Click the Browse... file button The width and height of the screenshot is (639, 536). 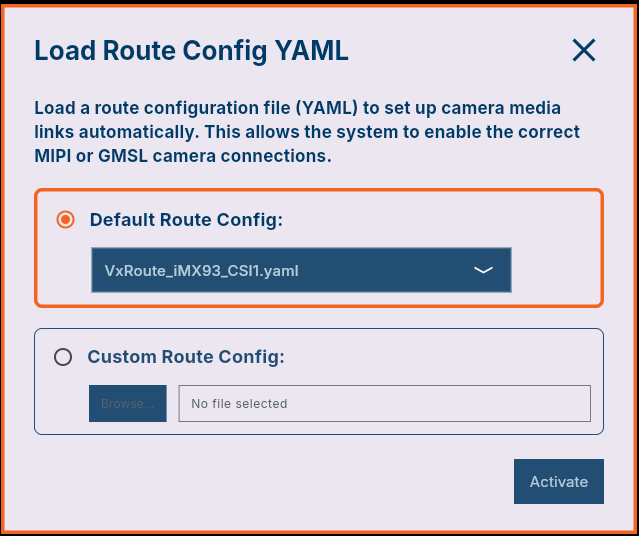tap(128, 404)
